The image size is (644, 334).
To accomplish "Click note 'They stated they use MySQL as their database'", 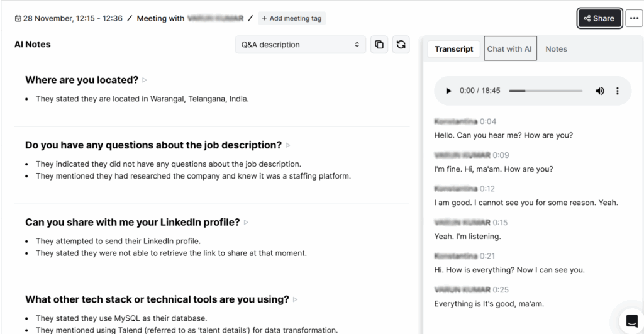I will [121, 318].
